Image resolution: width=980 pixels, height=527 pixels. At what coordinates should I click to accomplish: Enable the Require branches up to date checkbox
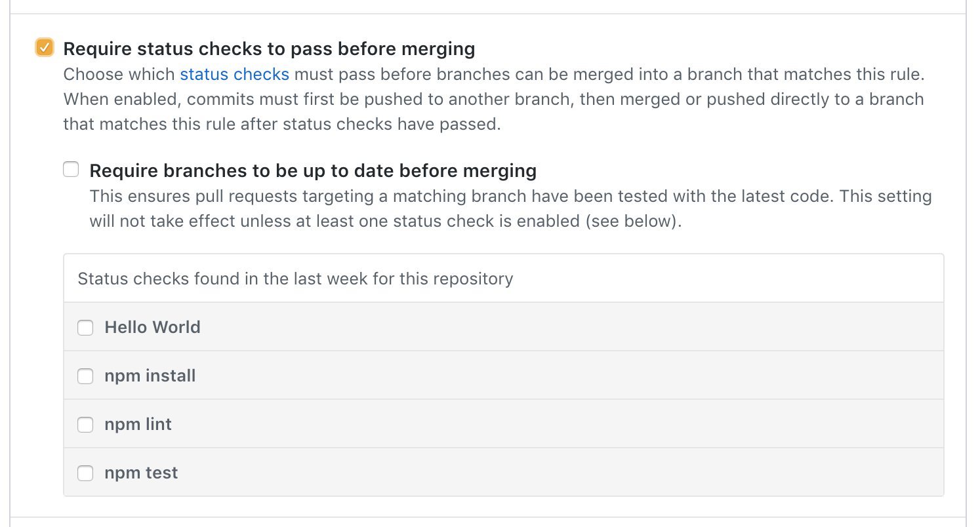click(71, 170)
